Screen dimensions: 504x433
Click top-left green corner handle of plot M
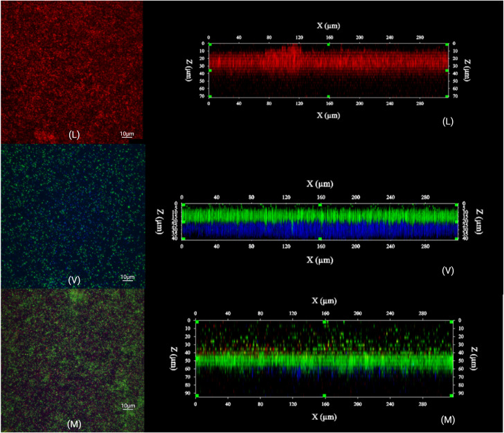pyautogui.click(x=197, y=322)
